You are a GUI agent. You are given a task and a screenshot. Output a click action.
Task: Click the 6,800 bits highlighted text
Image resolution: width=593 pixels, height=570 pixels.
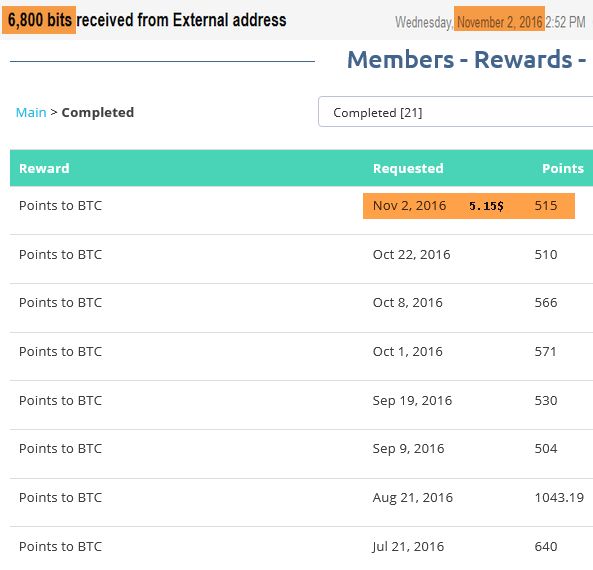(39, 20)
